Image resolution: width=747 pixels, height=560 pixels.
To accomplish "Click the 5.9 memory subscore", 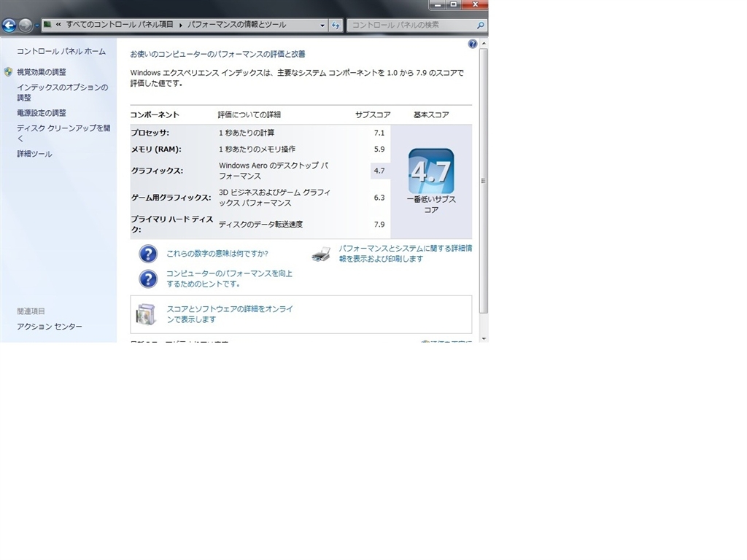I will (379, 149).
